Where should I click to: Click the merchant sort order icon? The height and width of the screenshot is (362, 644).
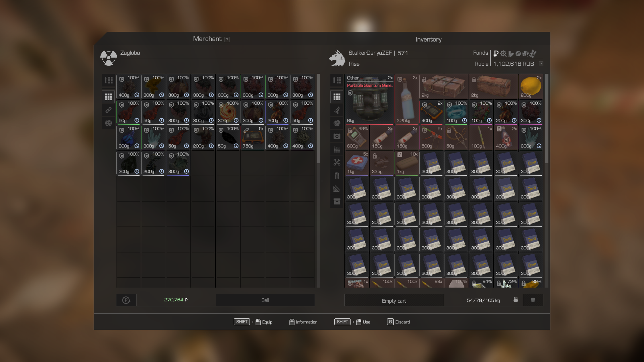pyautogui.click(x=108, y=80)
